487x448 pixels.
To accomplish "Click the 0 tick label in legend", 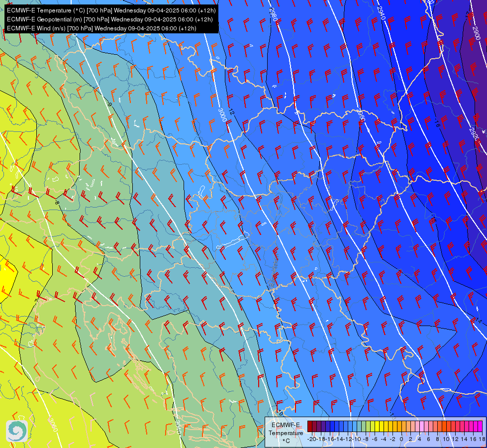I will pyautogui.click(x=401, y=439).
